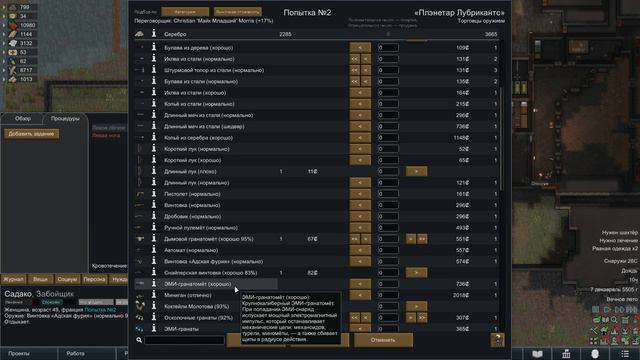This screenshot has height=360, width=640.
Task: Buy one Миниган (отлично)
Action: pos(360,295)
